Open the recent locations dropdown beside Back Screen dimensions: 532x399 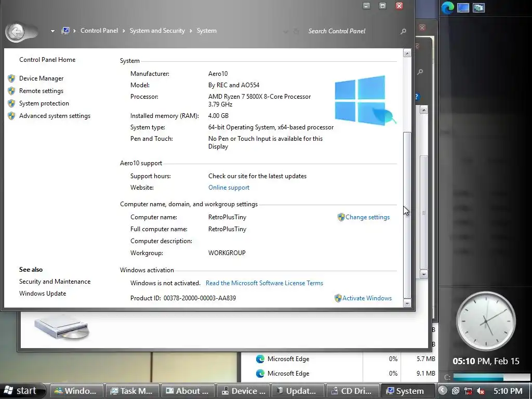click(x=52, y=31)
